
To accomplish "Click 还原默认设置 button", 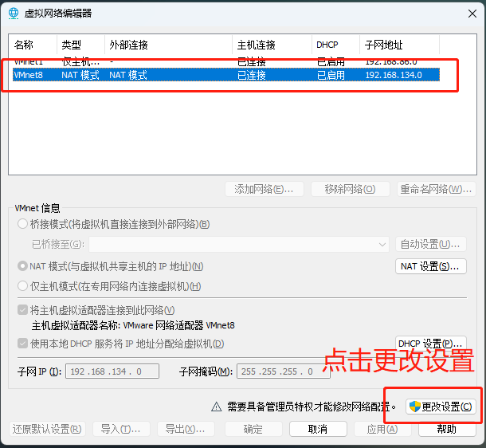I will click(x=47, y=429).
